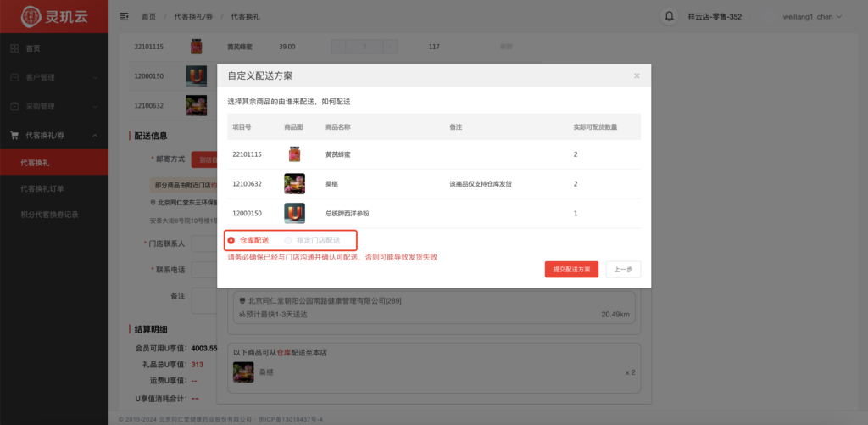Click 删除 in the 黄芪蜂蜜 row
Viewport: 868px width, 425px height.
click(506, 47)
